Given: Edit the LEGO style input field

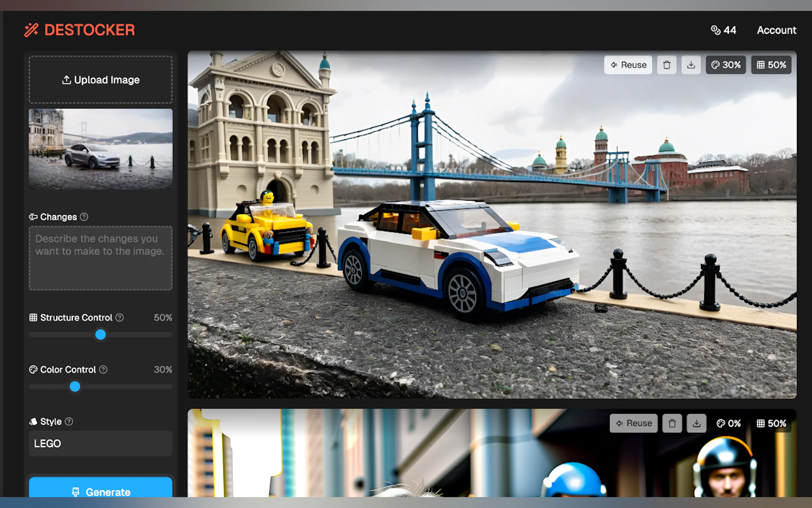Looking at the screenshot, I should tap(100, 443).
